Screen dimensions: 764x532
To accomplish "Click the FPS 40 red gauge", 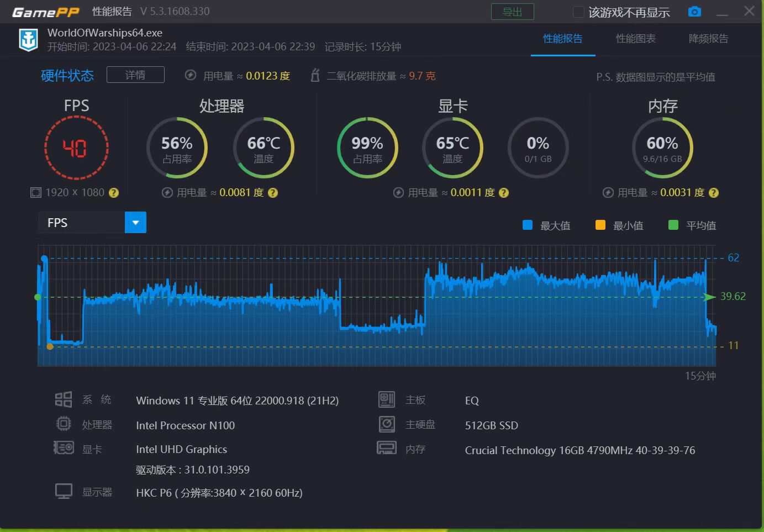I will tap(76, 148).
